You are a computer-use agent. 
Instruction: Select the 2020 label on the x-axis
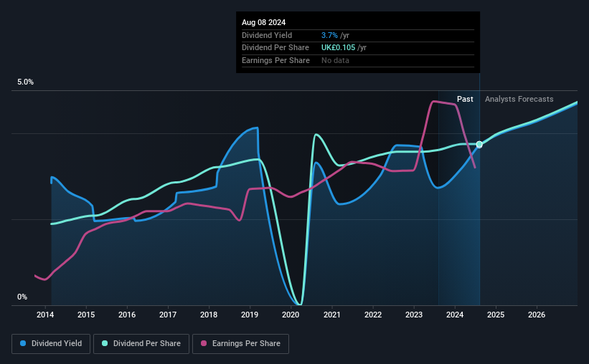[291, 315]
